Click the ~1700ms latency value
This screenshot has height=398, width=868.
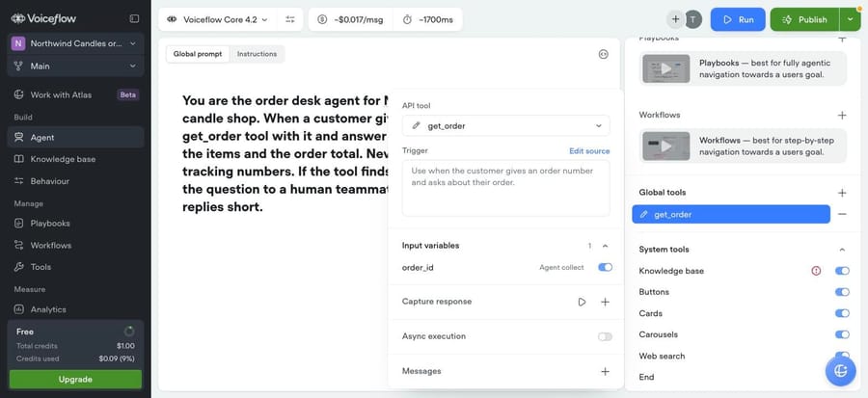436,19
